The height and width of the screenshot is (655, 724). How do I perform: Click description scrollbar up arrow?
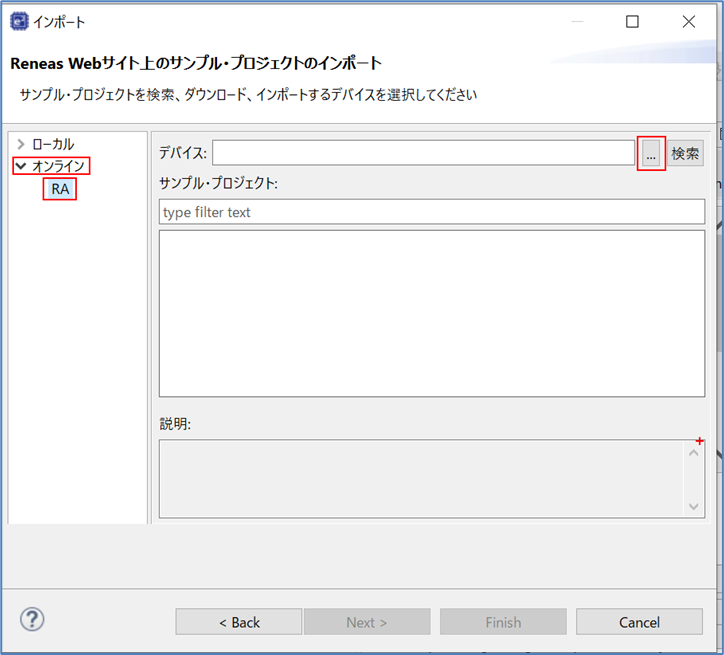pos(694,453)
